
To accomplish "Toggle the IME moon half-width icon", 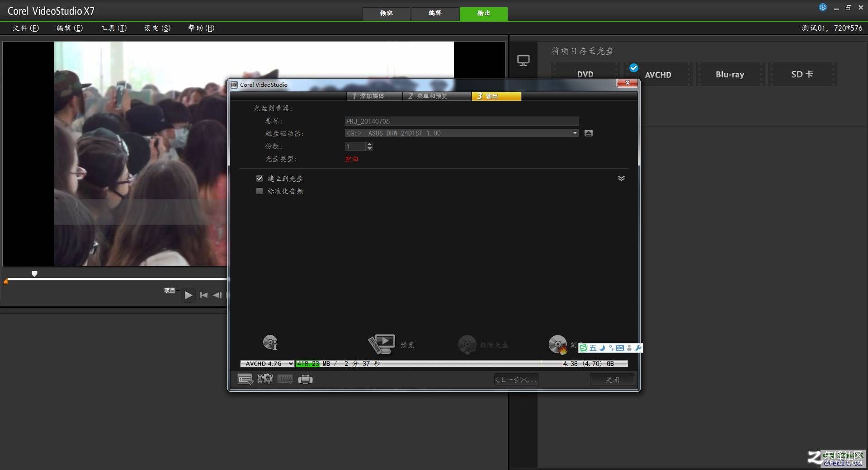I will [602, 348].
